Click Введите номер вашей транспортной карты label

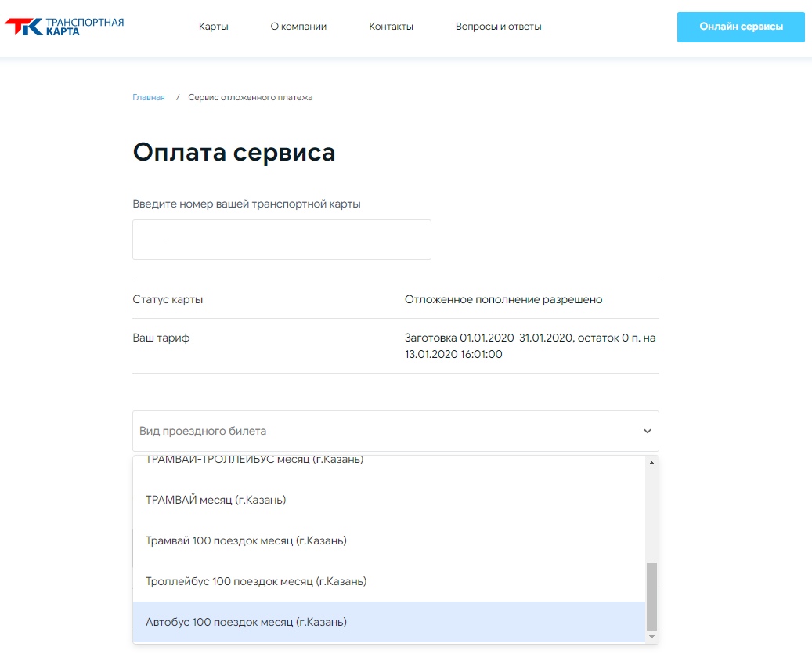pos(247,204)
